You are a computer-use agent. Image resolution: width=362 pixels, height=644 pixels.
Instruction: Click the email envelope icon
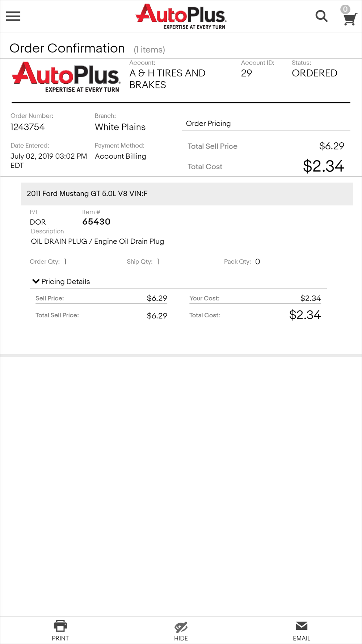pyautogui.click(x=301, y=626)
